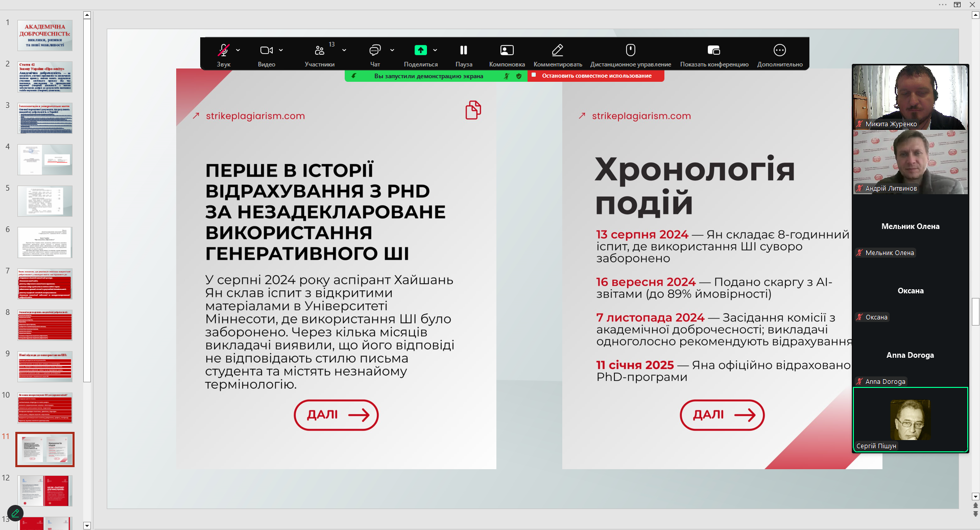Open the Дополнительно more options menu

pos(779,50)
